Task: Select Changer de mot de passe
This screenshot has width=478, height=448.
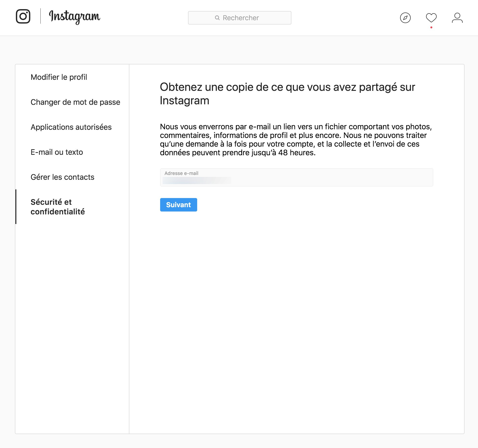Action: (x=75, y=102)
